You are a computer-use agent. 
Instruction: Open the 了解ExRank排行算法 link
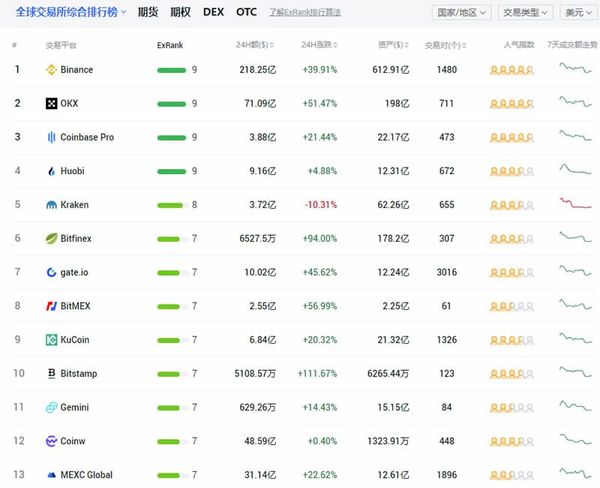[305, 12]
